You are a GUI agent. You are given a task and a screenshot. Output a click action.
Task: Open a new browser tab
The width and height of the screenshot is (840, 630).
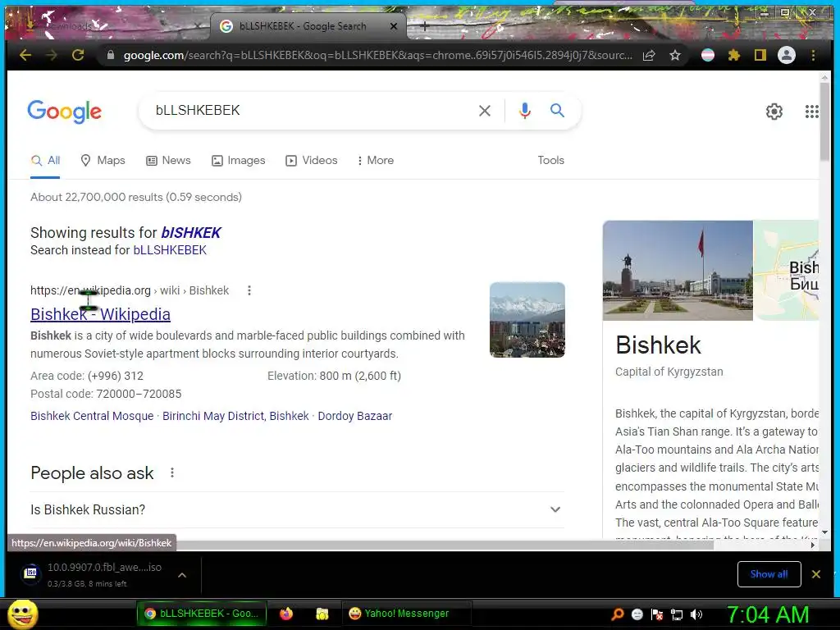pos(424,25)
